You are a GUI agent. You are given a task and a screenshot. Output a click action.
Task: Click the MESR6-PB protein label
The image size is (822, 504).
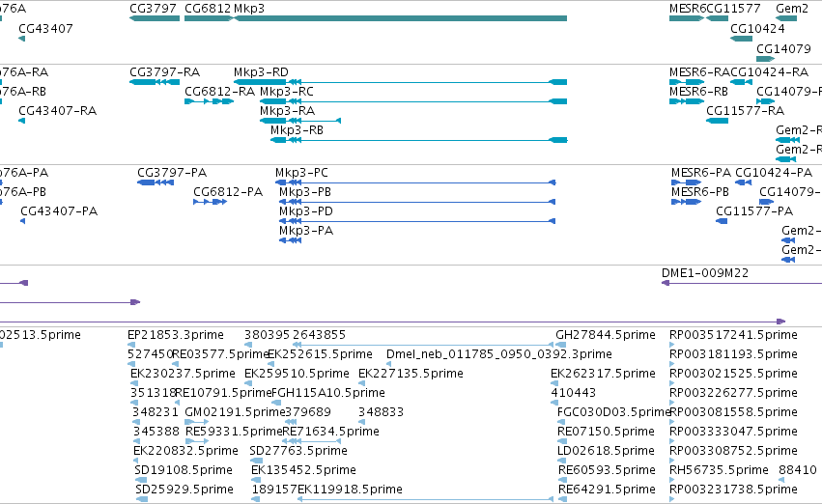[700, 192]
